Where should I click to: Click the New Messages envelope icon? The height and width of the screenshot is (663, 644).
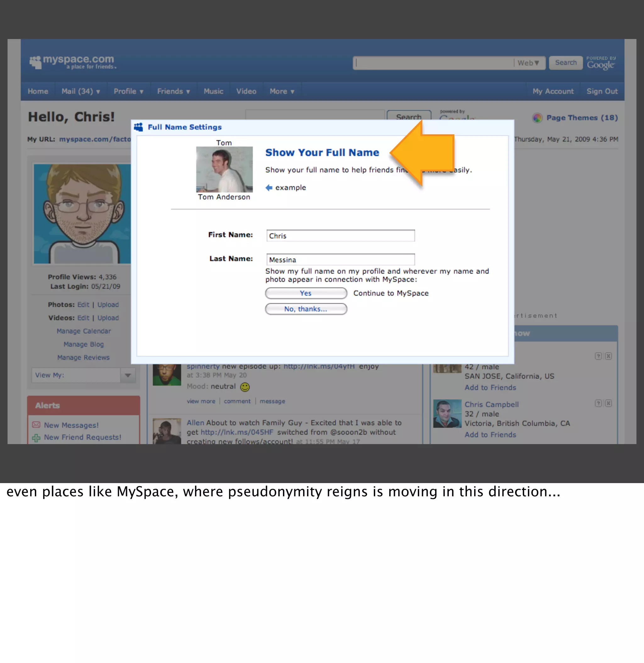coord(36,425)
